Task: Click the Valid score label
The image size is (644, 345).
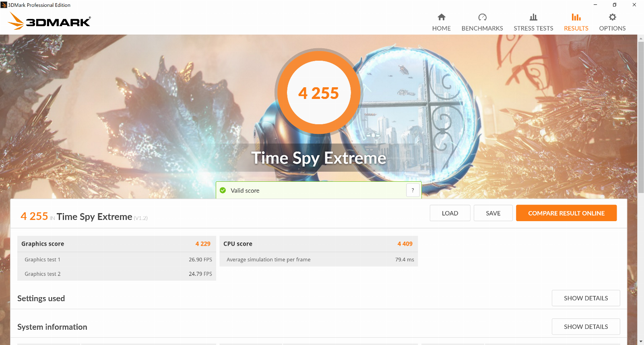Action: coord(245,191)
